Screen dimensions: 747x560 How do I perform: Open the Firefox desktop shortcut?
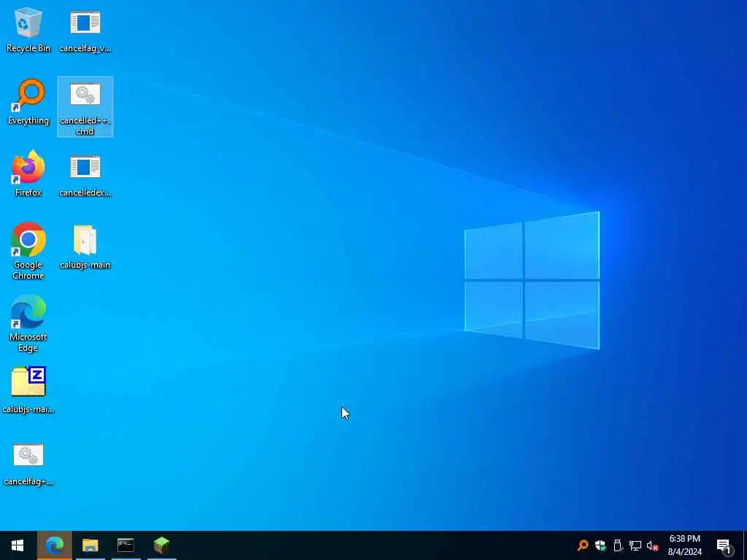coord(28,174)
